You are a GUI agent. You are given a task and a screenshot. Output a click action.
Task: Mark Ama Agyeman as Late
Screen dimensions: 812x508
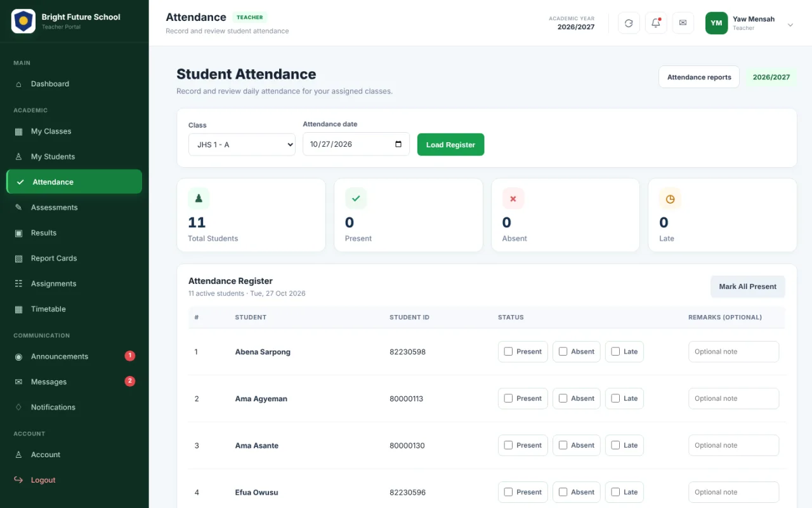pos(624,399)
